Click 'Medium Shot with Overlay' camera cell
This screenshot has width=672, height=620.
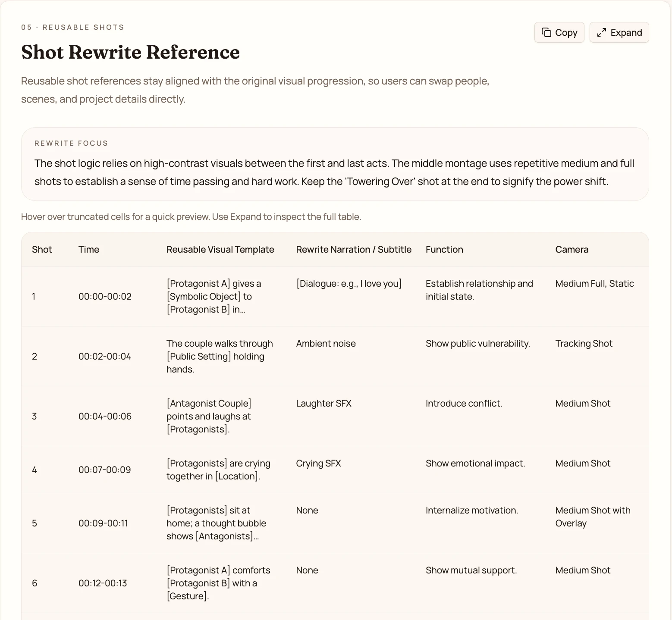point(593,517)
